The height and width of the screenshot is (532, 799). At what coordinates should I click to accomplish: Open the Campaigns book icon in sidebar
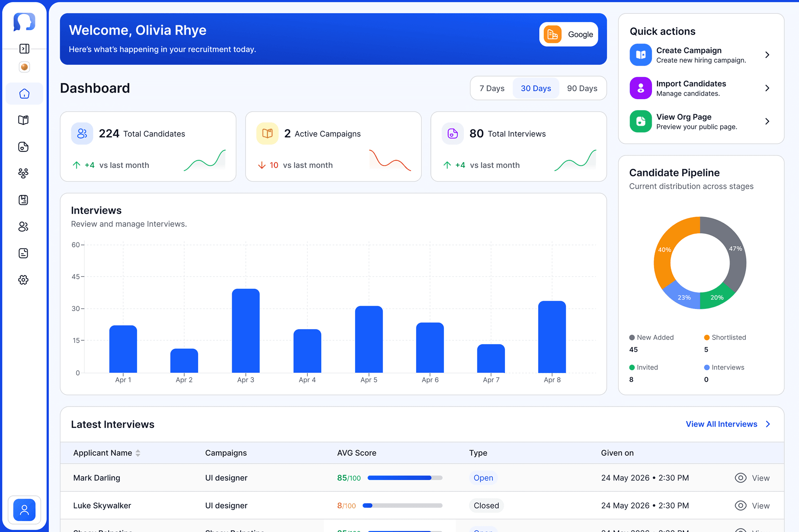tap(23, 120)
